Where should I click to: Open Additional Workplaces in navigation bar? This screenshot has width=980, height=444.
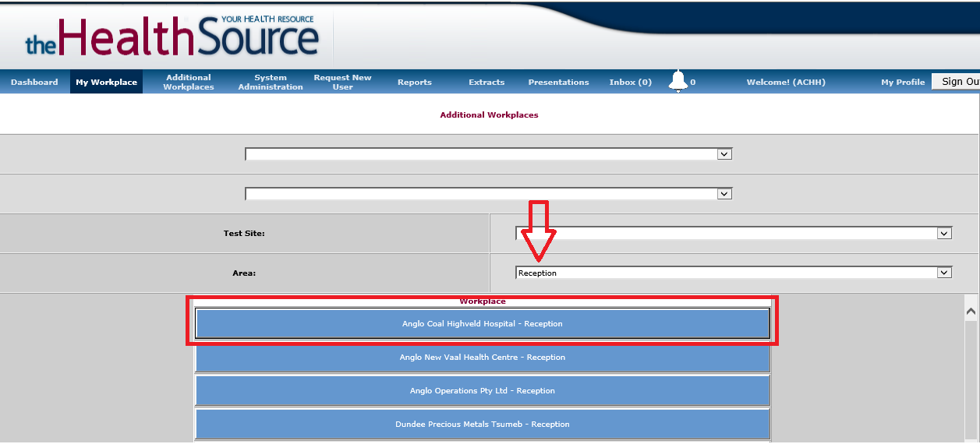pos(189,82)
